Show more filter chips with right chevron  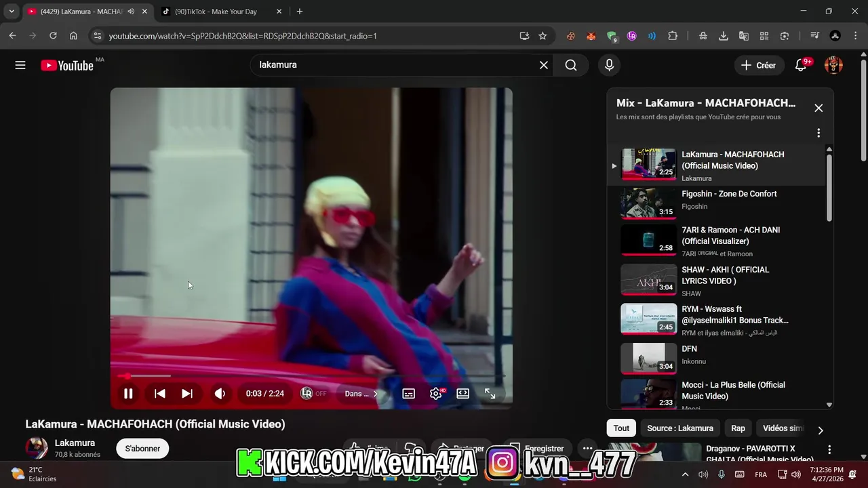tap(821, 430)
